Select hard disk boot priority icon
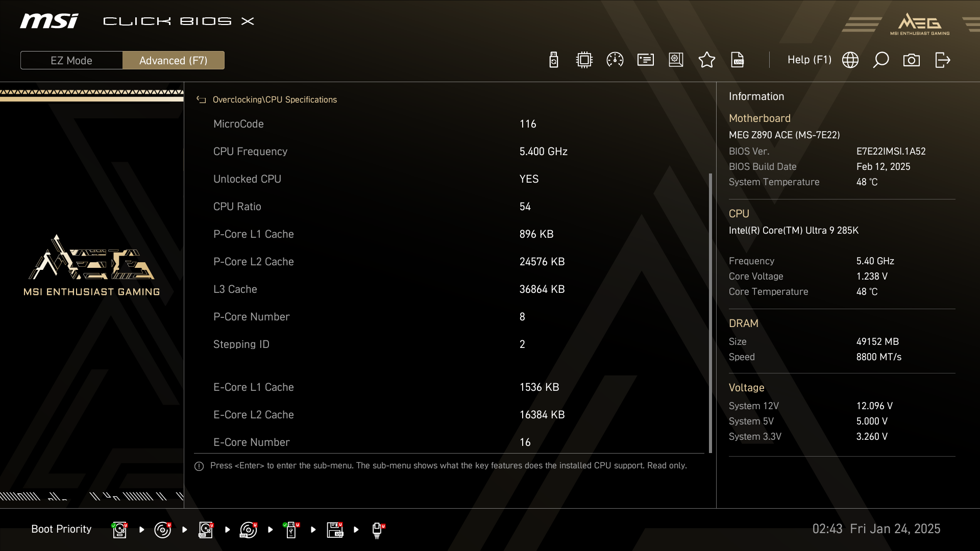 (x=119, y=530)
